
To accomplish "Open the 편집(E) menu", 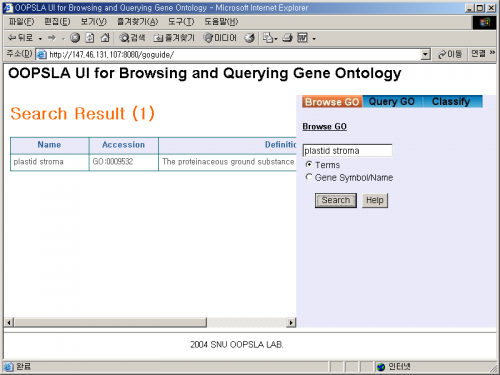I will [57, 22].
